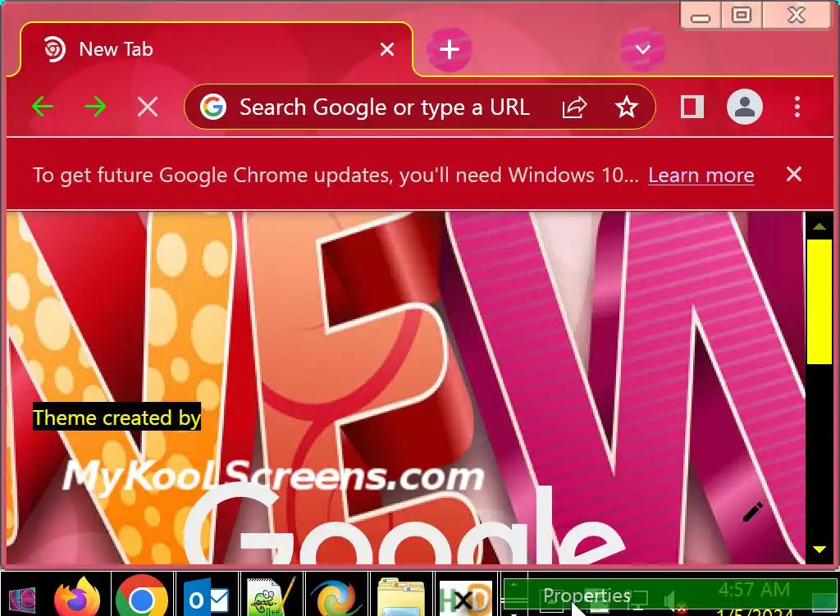Screen dimensions: 840x616
Task: Click the Theme created by text
Action: pos(116,417)
